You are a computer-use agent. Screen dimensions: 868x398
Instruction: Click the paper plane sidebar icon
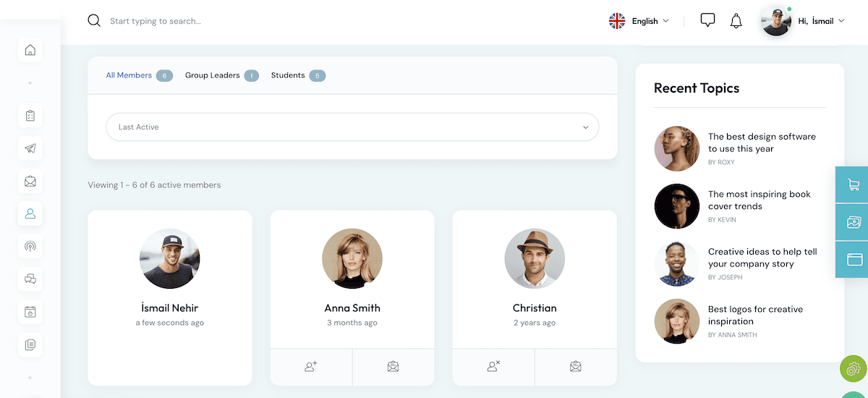pos(30,148)
